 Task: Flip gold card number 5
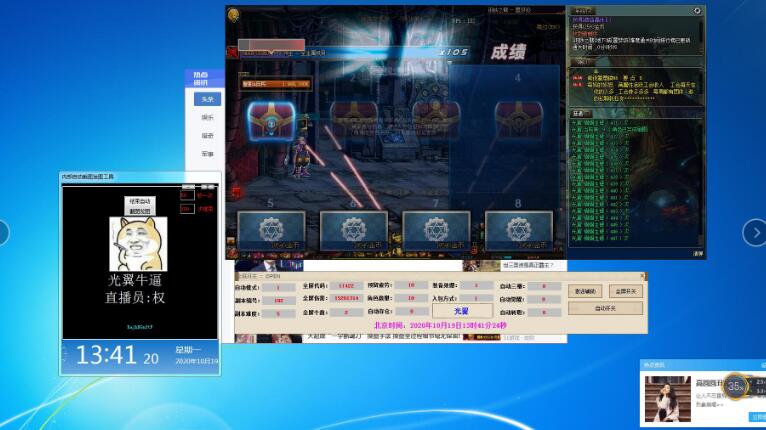coord(271,231)
